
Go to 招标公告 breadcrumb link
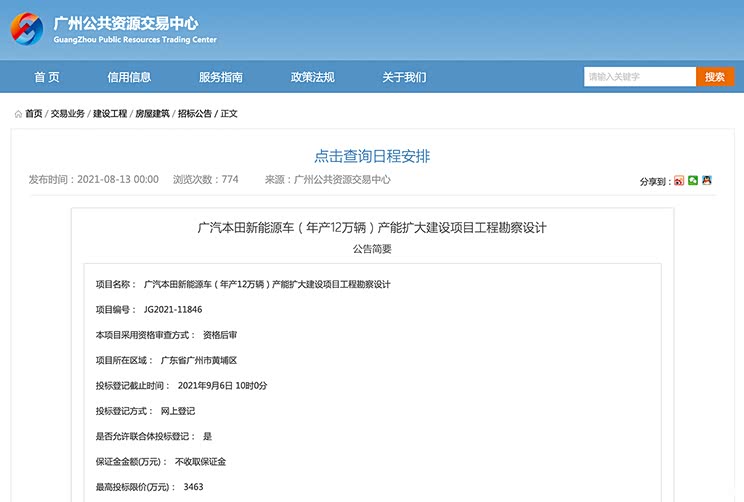(x=195, y=114)
